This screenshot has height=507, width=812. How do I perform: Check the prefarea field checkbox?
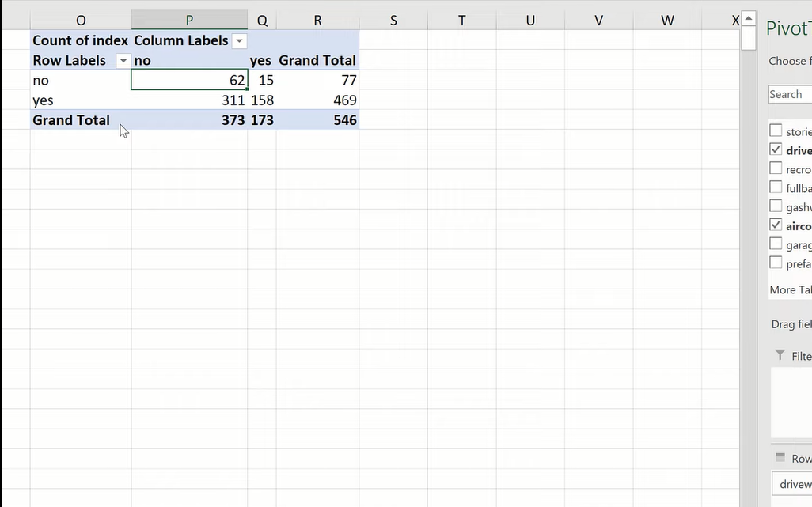pyautogui.click(x=776, y=263)
